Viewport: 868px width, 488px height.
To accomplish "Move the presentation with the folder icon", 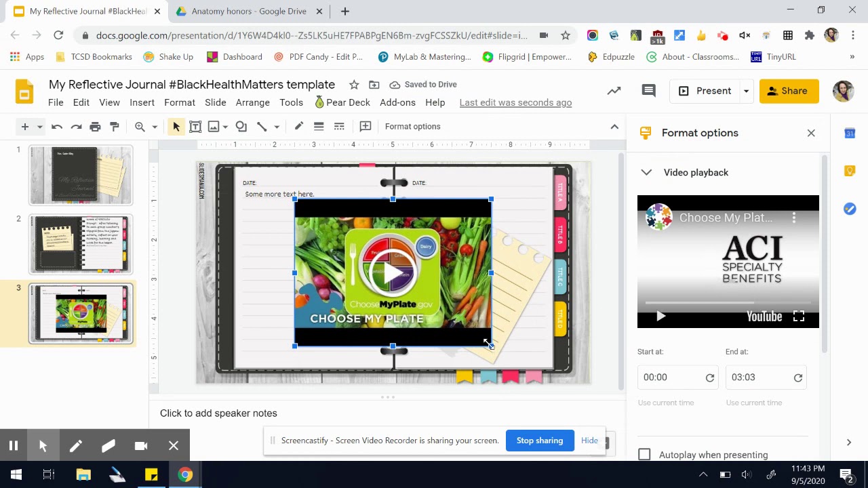I will point(374,85).
